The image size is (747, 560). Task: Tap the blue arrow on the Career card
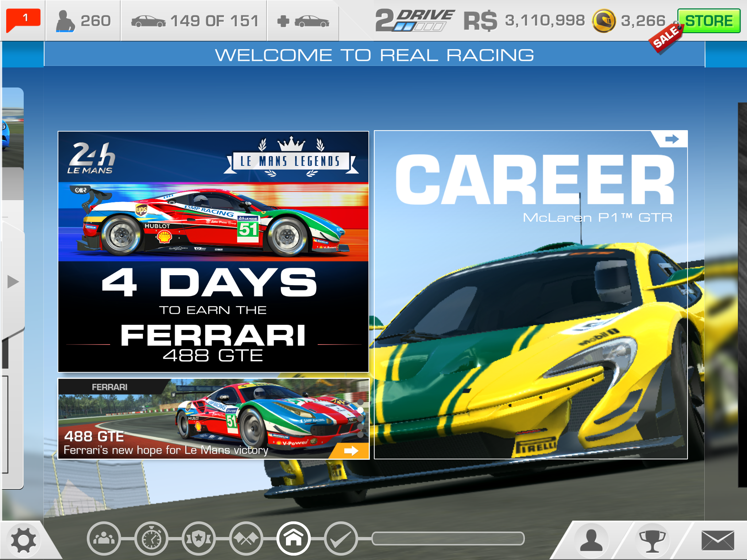click(x=671, y=139)
